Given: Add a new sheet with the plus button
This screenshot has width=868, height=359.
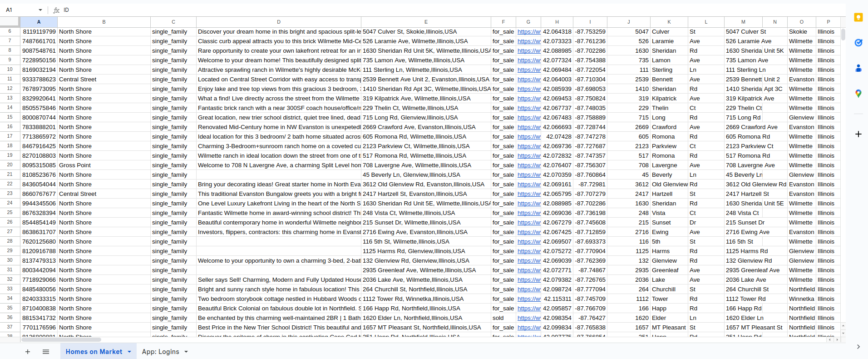Looking at the screenshot, I should pos(28,352).
